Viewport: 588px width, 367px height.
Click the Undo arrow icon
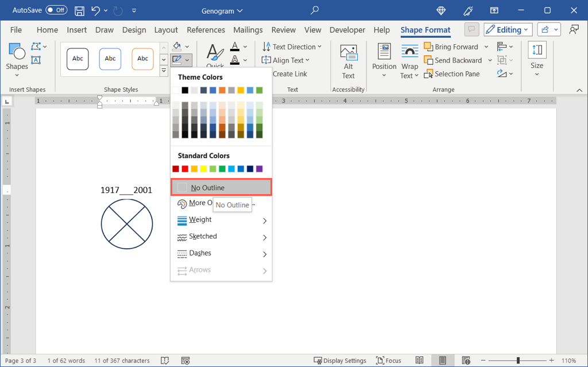click(x=96, y=11)
